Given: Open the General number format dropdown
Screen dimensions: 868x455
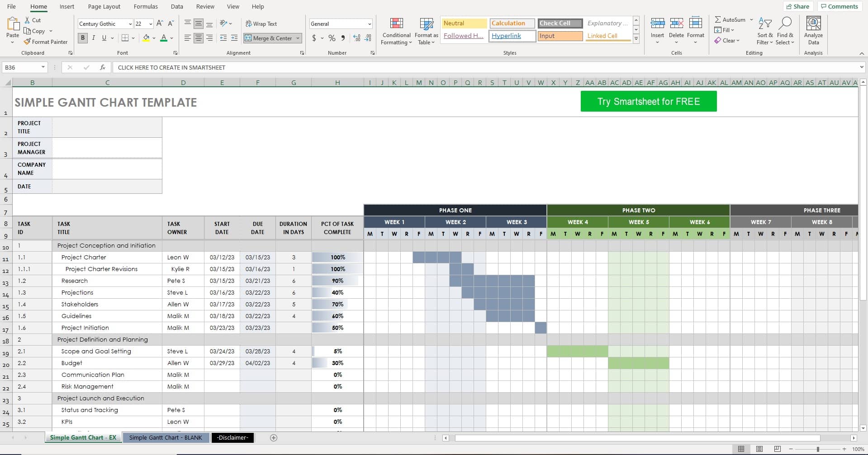Looking at the screenshot, I should 369,24.
